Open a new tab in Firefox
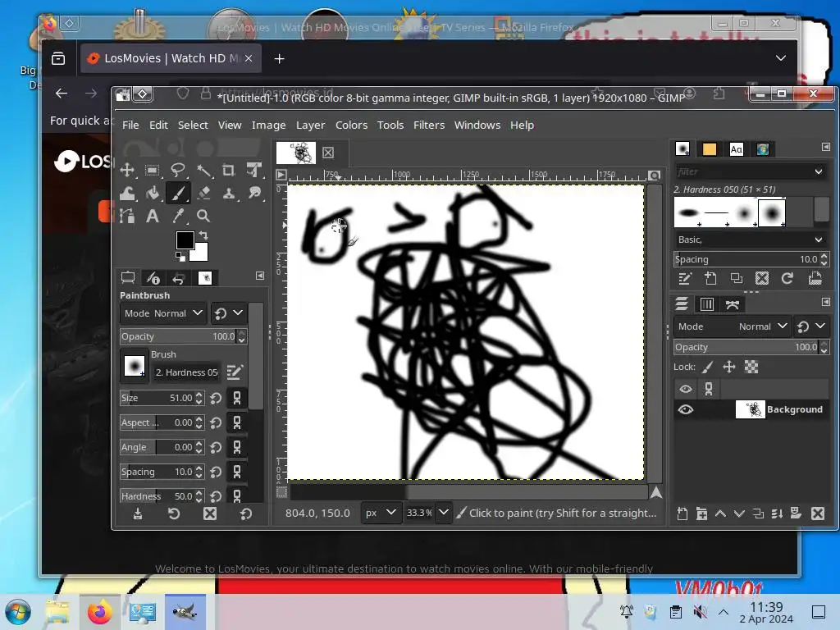Screen dimensions: 840x630 pos(279,58)
